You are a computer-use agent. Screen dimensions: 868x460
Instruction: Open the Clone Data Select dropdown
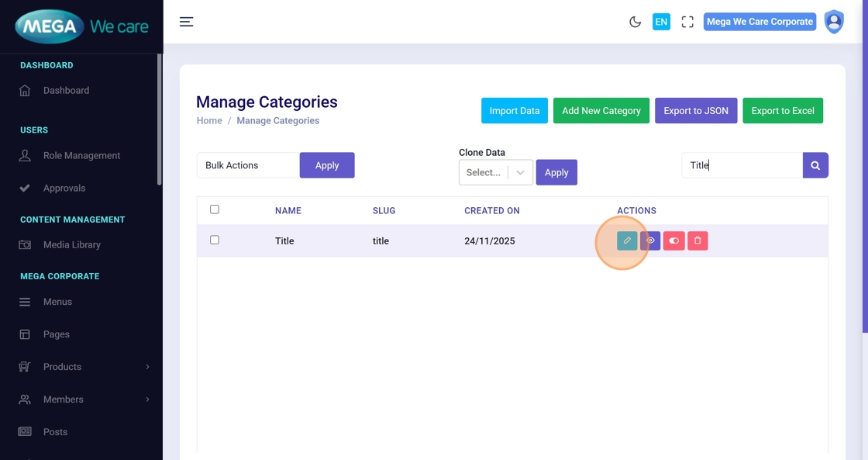coord(495,172)
